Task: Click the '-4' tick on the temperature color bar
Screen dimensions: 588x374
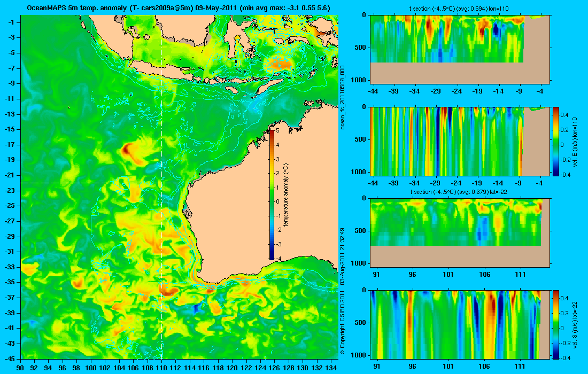Action: tap(278, 258)
